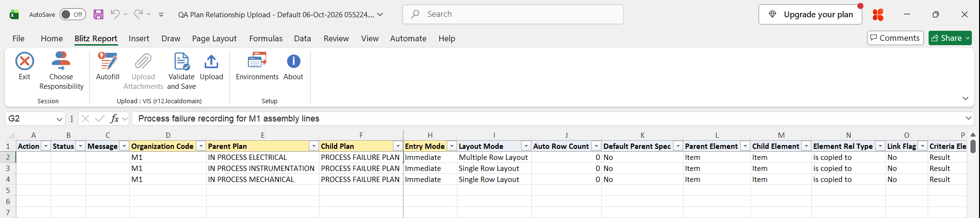Click the formula bar options dots
The height and width of the screenshot is (218, 980).
(x=72, y=119)
